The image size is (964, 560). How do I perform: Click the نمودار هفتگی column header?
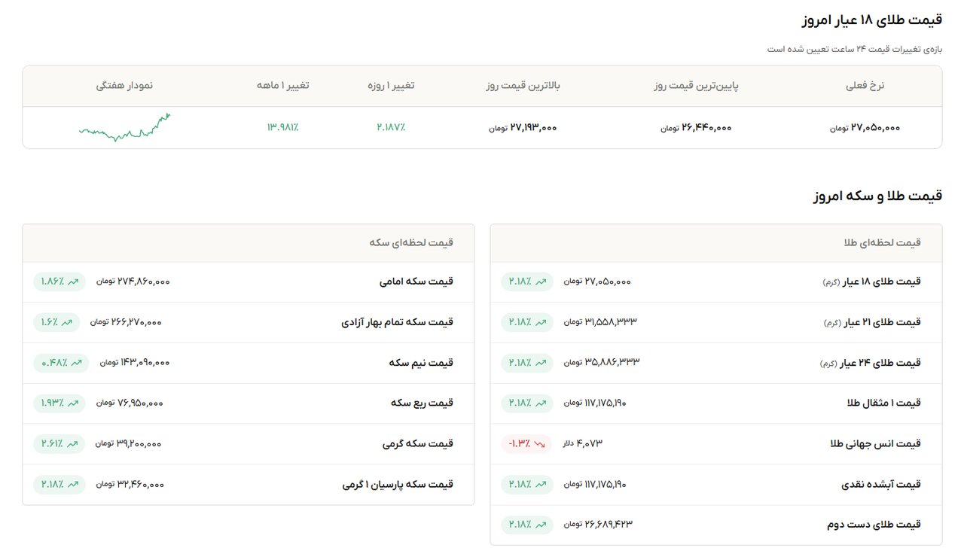pos(124,86)
